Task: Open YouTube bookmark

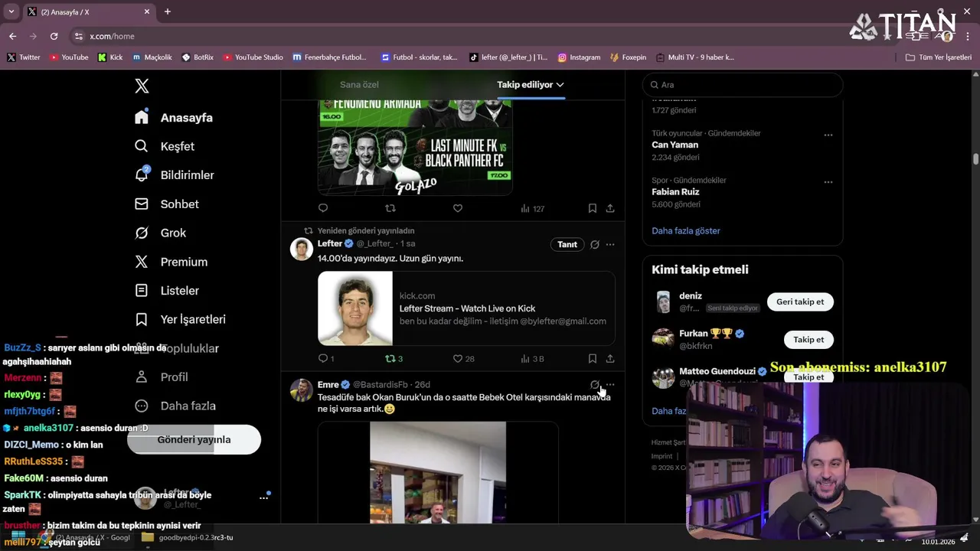Action: (x=69, y=57)
